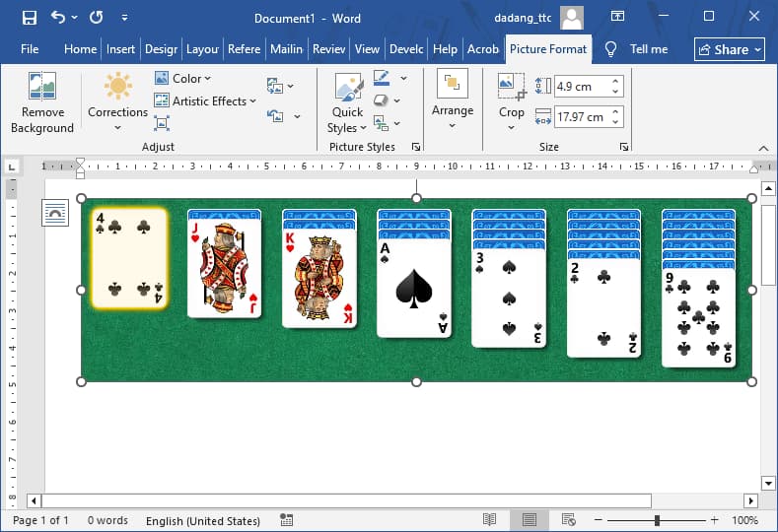The height and width of the screenshot is (532, 778).
Task: Open the Quick Styles gallery
Action: [x=348, y=103]
